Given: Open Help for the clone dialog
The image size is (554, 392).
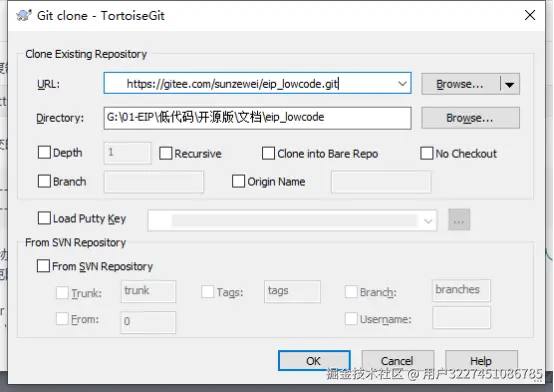Looking at the screenshot, I should pos(481,361).
